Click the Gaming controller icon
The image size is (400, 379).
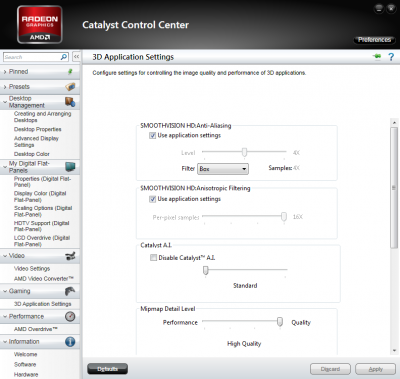(70, 291)
